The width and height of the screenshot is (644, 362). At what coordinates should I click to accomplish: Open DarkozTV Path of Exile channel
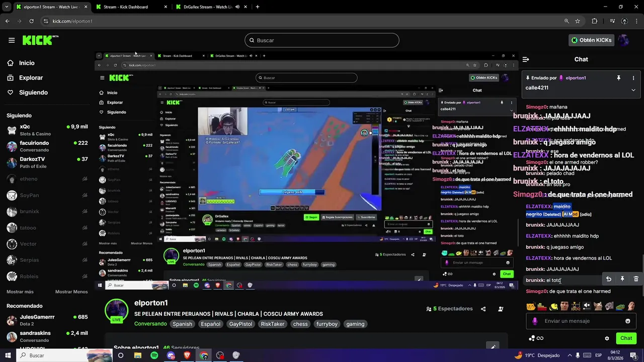[47, 162]
